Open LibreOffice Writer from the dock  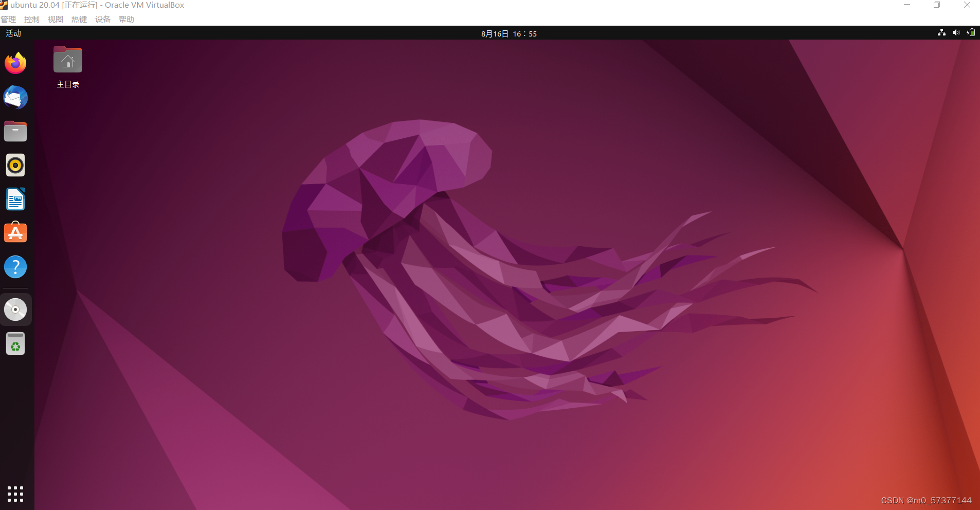(15, 199)
